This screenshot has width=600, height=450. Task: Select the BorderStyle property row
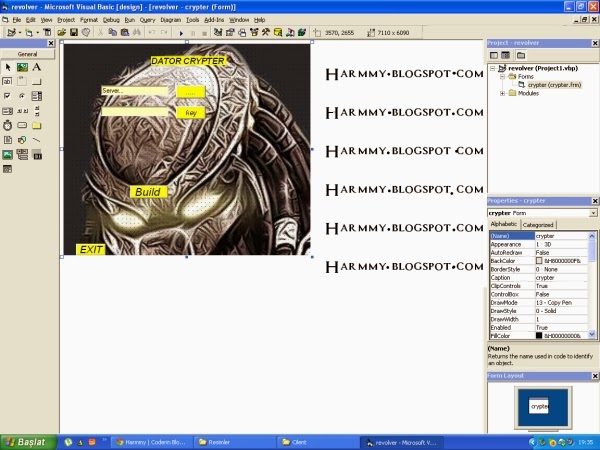point(539,269)
